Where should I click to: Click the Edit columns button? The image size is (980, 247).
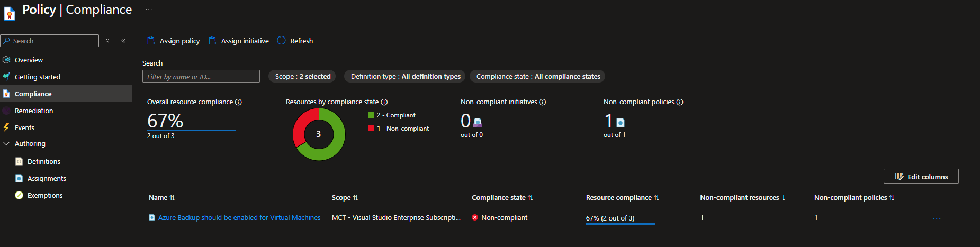(921, 177)
